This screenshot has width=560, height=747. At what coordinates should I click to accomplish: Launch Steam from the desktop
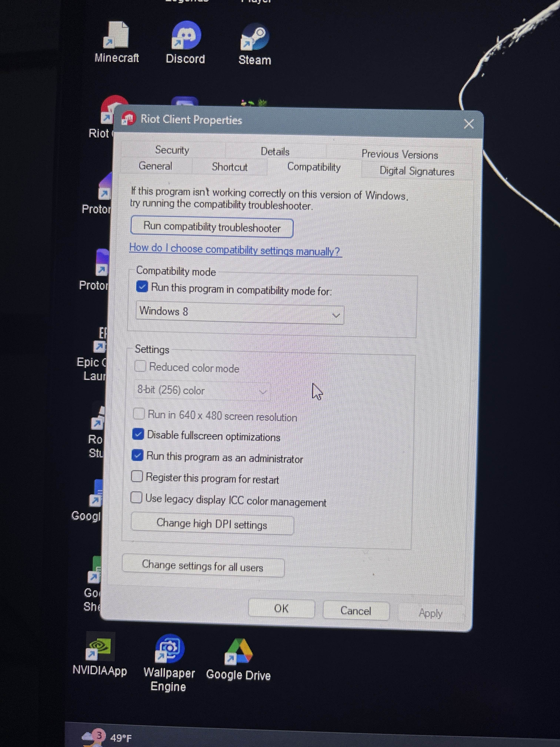[255, 37]
